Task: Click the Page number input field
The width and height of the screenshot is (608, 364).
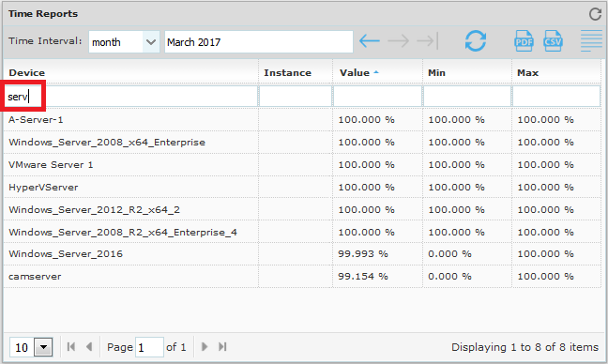Action: coord(149,347)
